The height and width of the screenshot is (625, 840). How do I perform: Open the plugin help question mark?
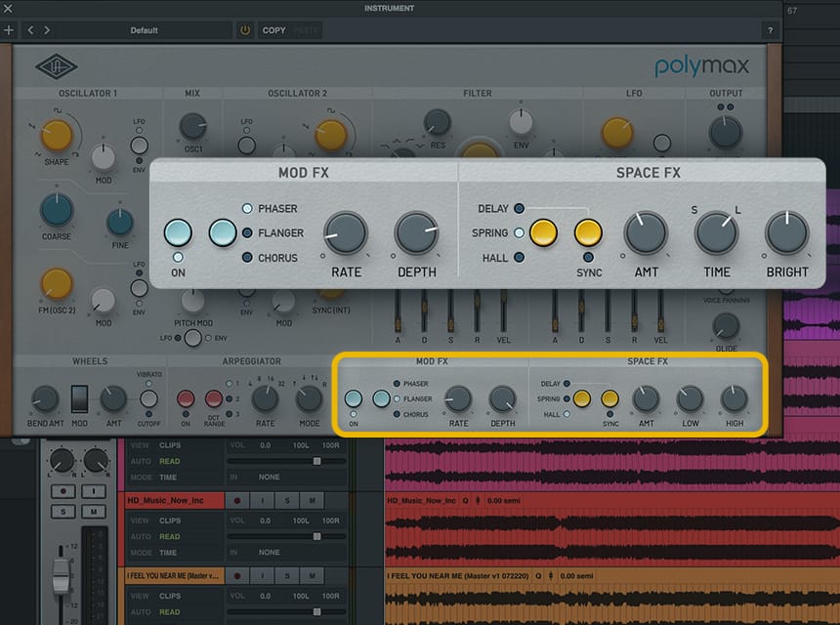771,30
